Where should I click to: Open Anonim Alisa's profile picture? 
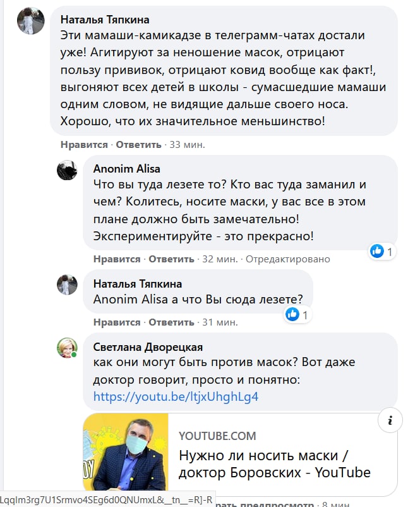pos(67,170)
